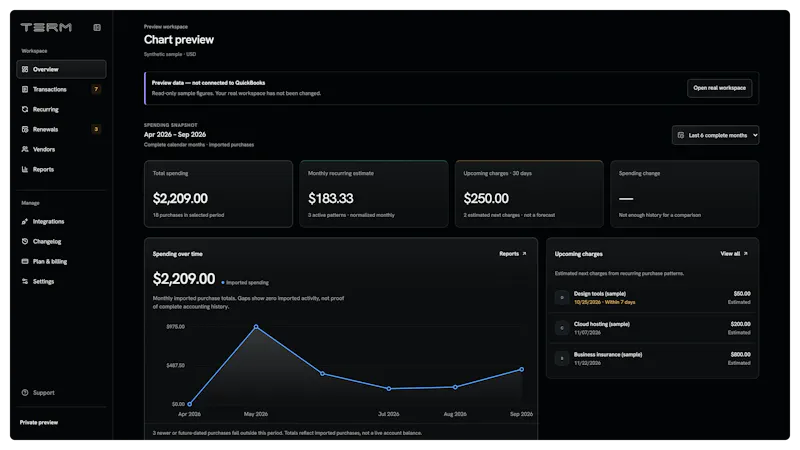Open Integrations under Manage
Image resolution: width=800 pixels, height=450 pixels.
pyautogui.click(x=61, y=221)
